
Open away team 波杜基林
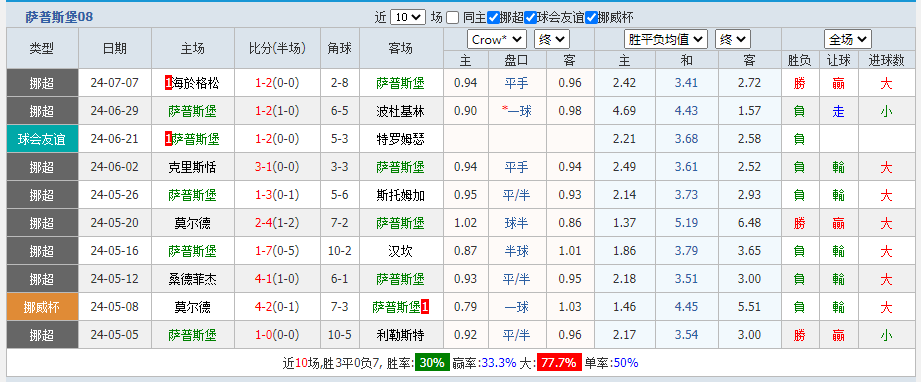401,111
